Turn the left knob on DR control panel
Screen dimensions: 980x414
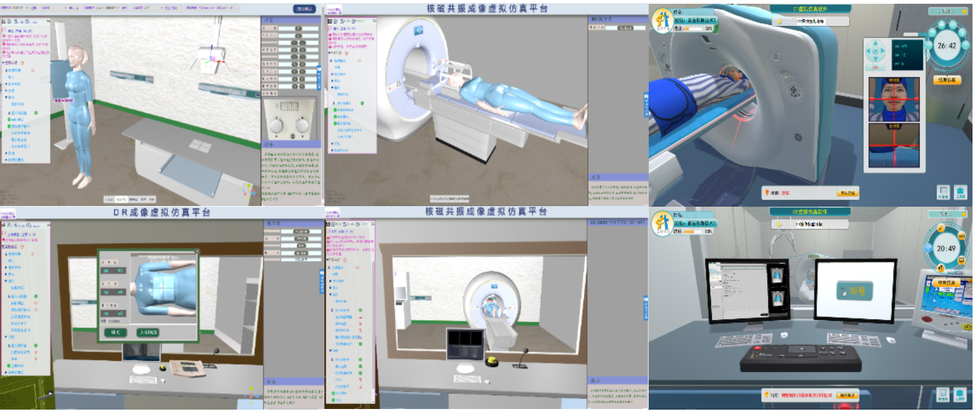click(x=277, y=126)
